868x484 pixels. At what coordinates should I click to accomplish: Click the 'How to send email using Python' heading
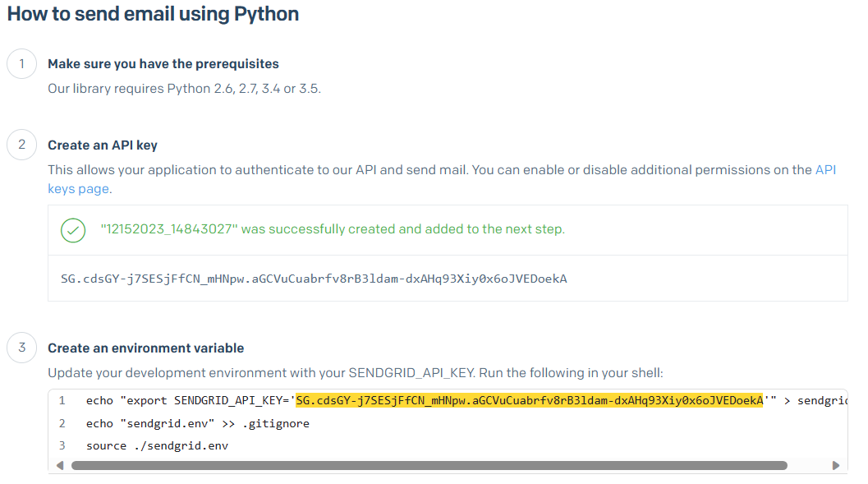[153, 14]
